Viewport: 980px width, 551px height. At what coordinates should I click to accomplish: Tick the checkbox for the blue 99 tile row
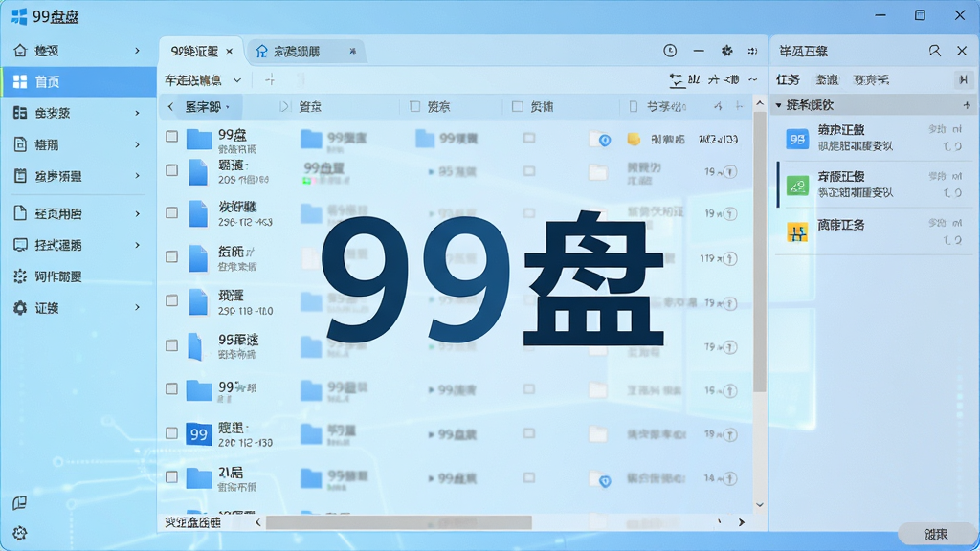(172, 433)
